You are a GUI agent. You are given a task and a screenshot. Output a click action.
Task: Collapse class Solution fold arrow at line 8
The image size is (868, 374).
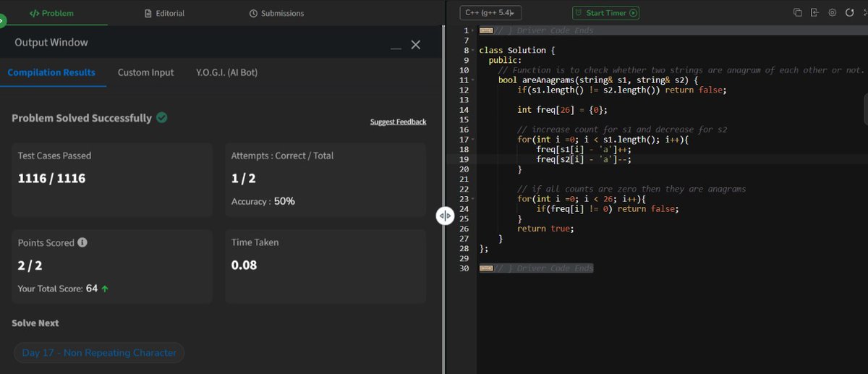coord(472,51)
